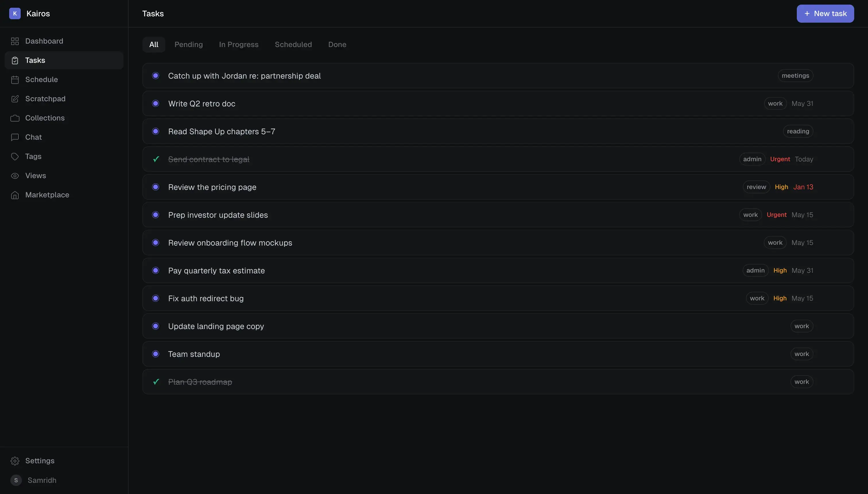
Task: Open 'Catch up with Jordan re: partnership deal'
Action: 244,76
